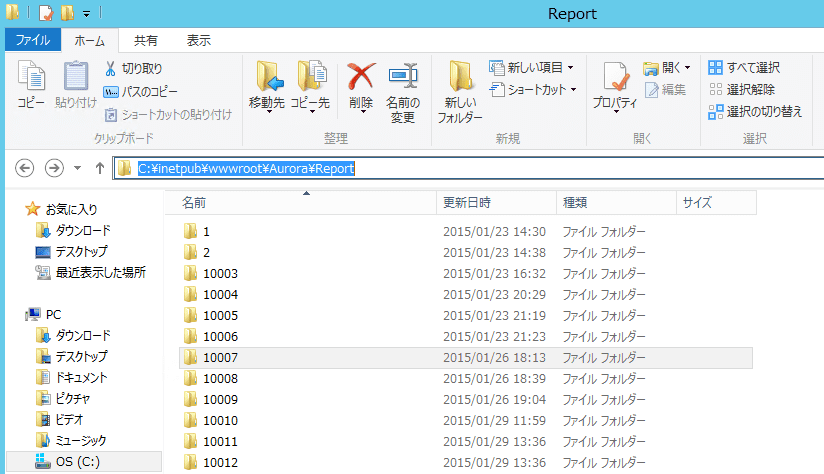Open Downloads (ダウンロード) under PC
The image size is (824, 474).
click(x=73, y=335)
